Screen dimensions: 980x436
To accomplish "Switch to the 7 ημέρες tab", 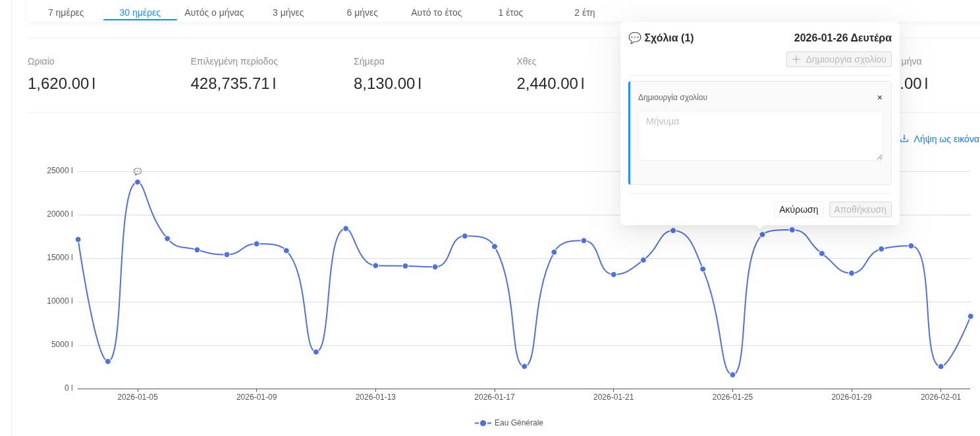I will pos(66,13).
